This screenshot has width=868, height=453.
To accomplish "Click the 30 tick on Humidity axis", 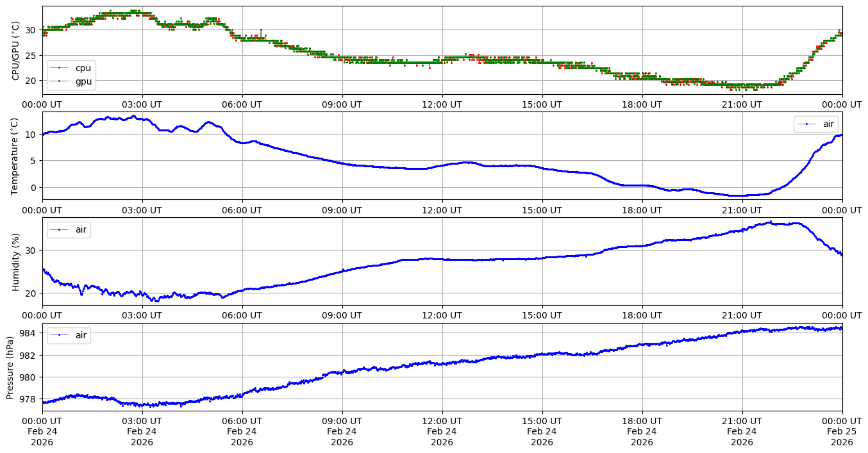I will pyautogui.click(x=33, y=250).
